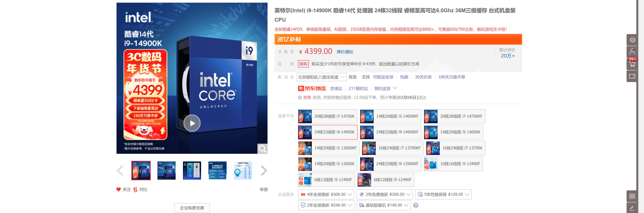Open the coupon ticket sidebar icon
The height and width of the screenshot is (213, 644).
click(632, 76)
